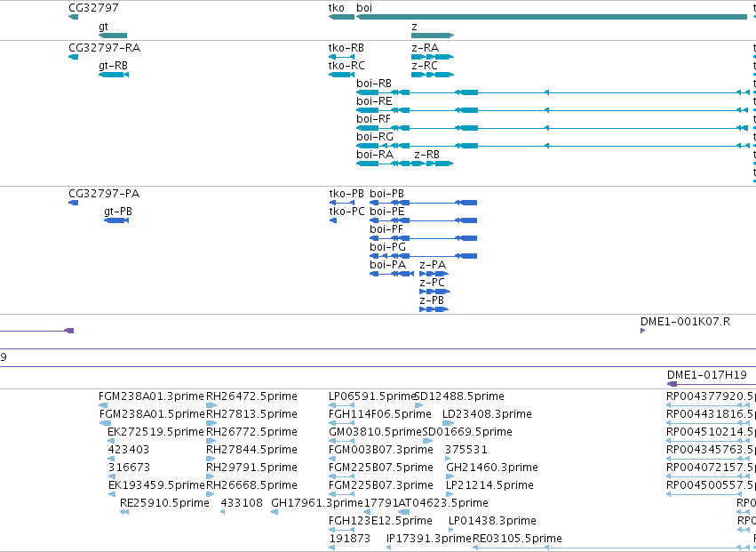This screenshot has height=552, width=756.
Task: Click the z-PB protein feature
Action: coord(434,309)
